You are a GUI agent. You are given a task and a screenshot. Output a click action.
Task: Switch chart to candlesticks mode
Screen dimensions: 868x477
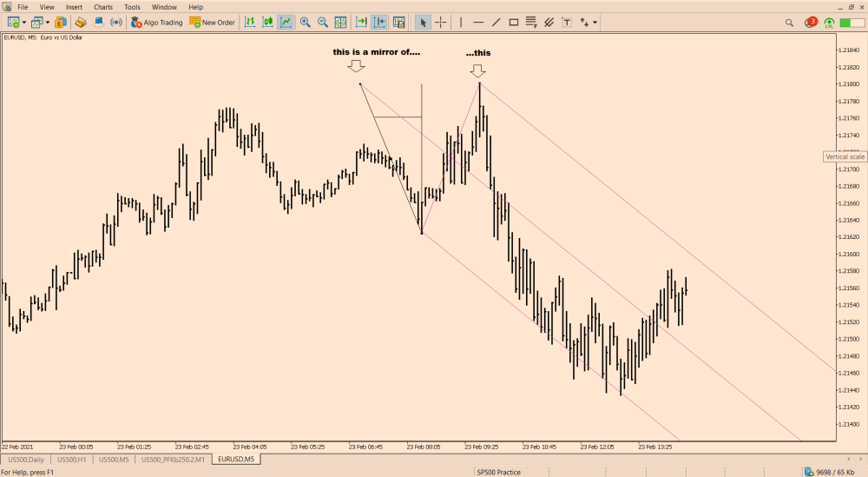268,23
